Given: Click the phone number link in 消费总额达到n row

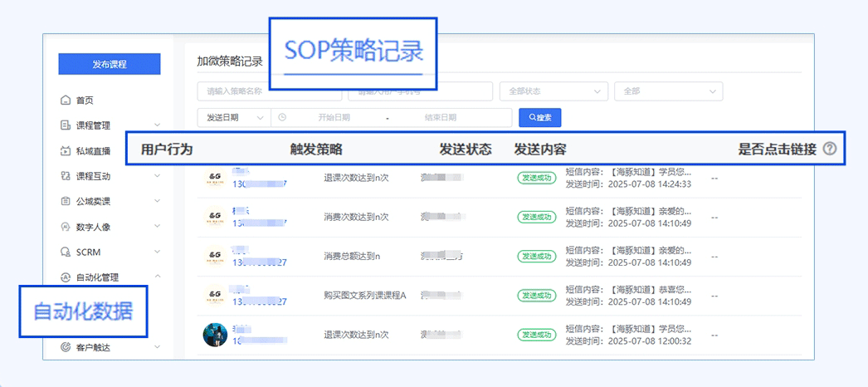Looking at the screenshot, I should tap(259, 262).
